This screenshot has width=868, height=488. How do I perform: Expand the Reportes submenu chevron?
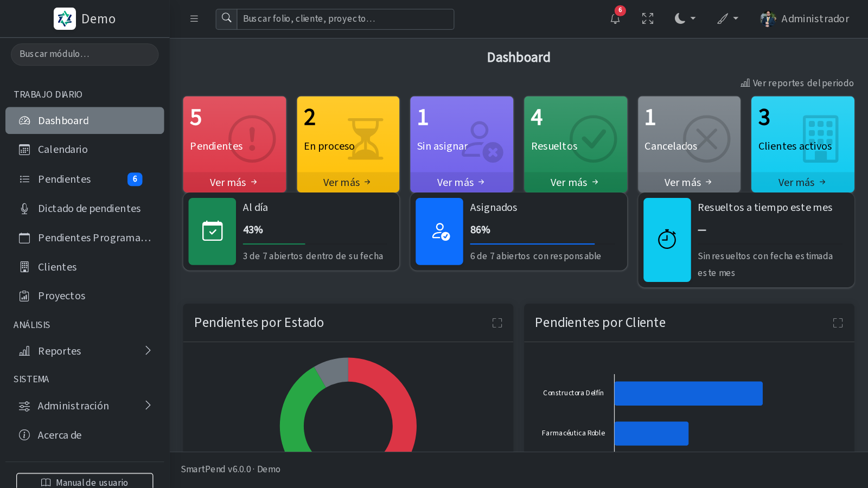pos(148,351)
